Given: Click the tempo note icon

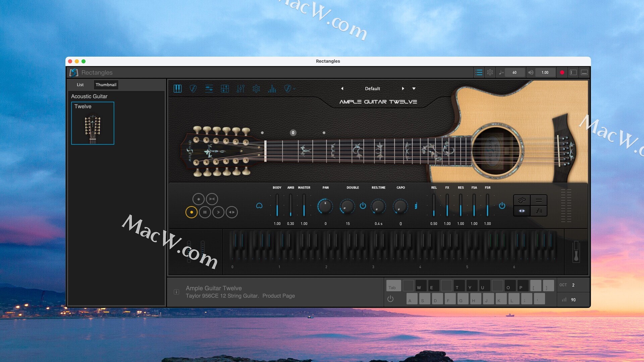Looking at the screenshot, I should (x=501, y=72).
